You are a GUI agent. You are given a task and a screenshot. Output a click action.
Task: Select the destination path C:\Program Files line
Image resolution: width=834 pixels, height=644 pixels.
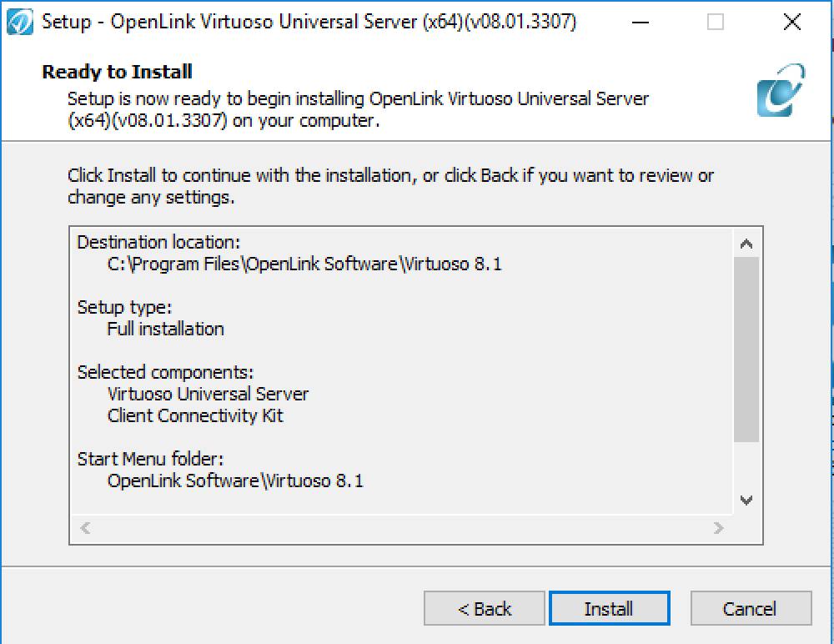tap(304, 264)
